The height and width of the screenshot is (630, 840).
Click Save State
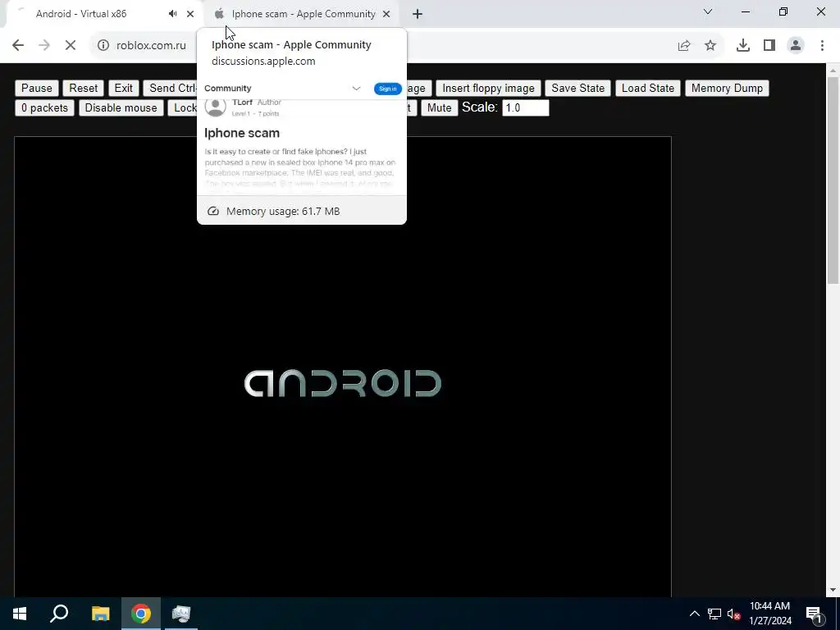(577, 88)
